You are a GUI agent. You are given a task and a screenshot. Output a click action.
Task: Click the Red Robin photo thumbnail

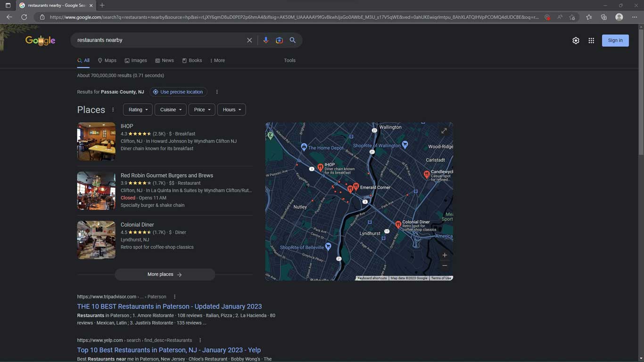point(96,191)
